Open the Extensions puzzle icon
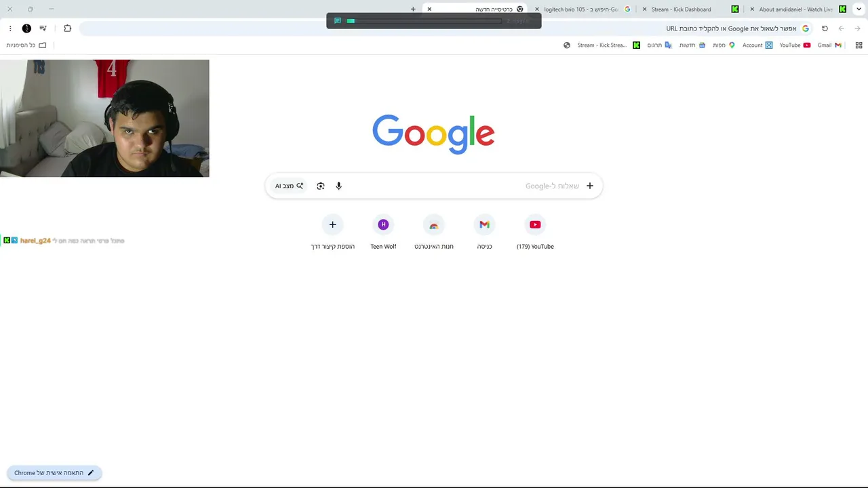This screenshot has height=488, width=868. click(67, 28)
